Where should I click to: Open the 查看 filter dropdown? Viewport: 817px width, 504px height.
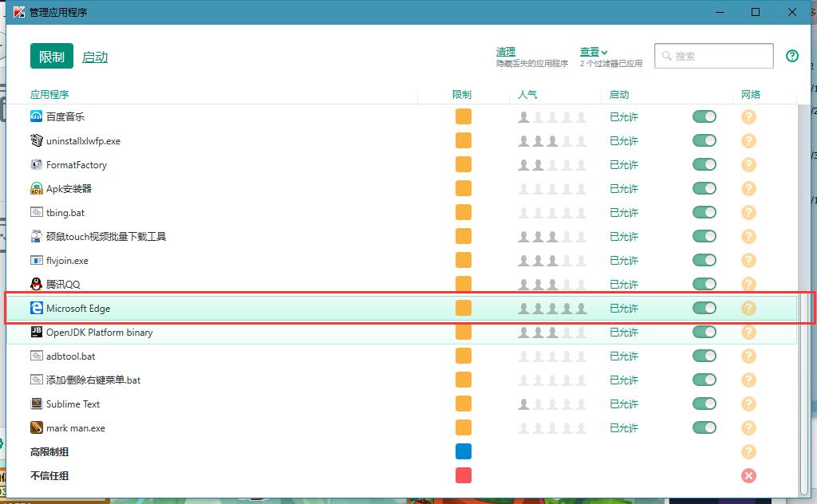pos(594,52)
